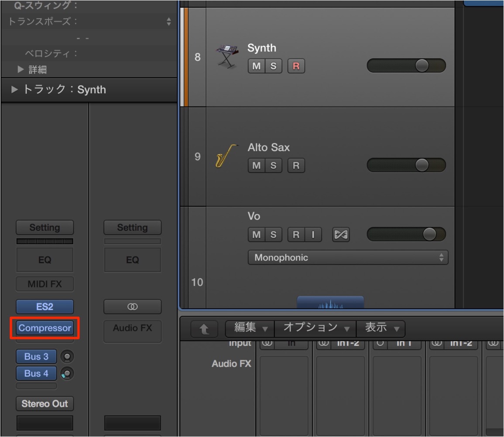Expand the トラック: Synth inspector section
The width and height of the screenshot is (504, 437).
point(14,89)
